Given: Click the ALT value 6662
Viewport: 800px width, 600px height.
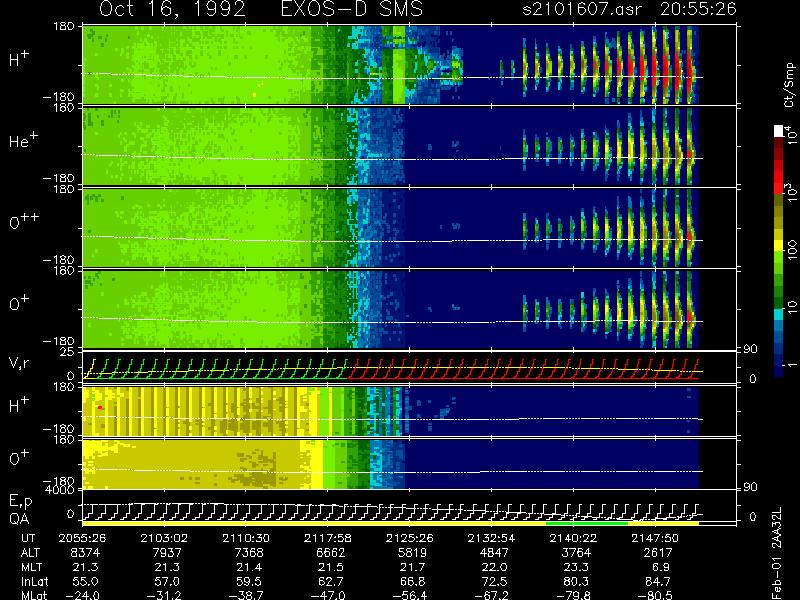Looking at the screenshot, I should click(331, 553).
